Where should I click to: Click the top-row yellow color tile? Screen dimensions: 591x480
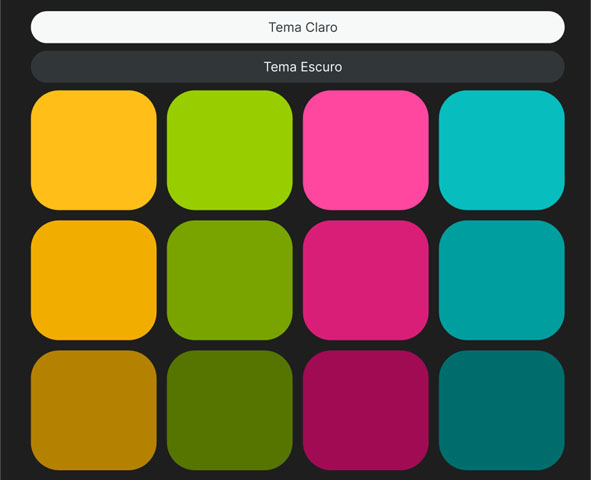93,150
